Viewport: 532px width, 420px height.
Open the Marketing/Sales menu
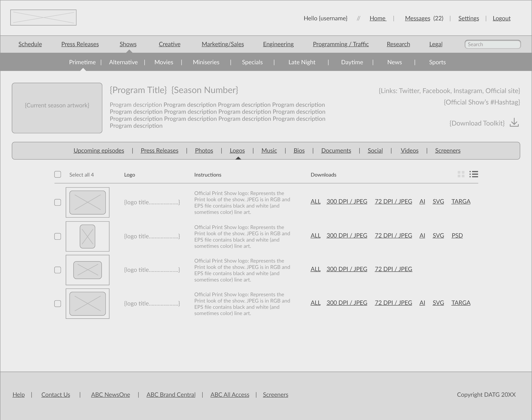tap(223, 44)
